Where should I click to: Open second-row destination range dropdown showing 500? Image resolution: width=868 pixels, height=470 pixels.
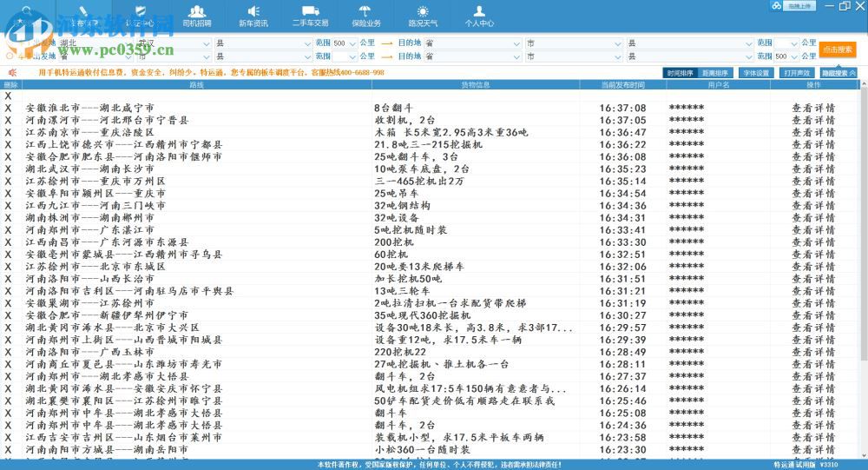[786, 56]
